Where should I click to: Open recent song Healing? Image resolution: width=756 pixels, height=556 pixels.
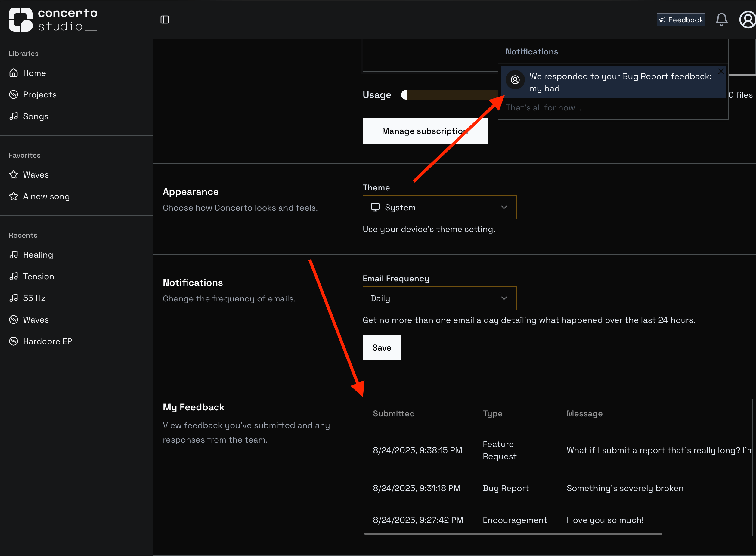pos(31,255)
